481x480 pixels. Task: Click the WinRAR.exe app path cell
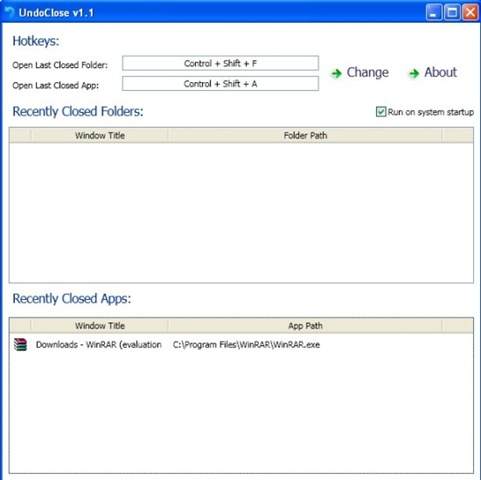tap(246, 345)
